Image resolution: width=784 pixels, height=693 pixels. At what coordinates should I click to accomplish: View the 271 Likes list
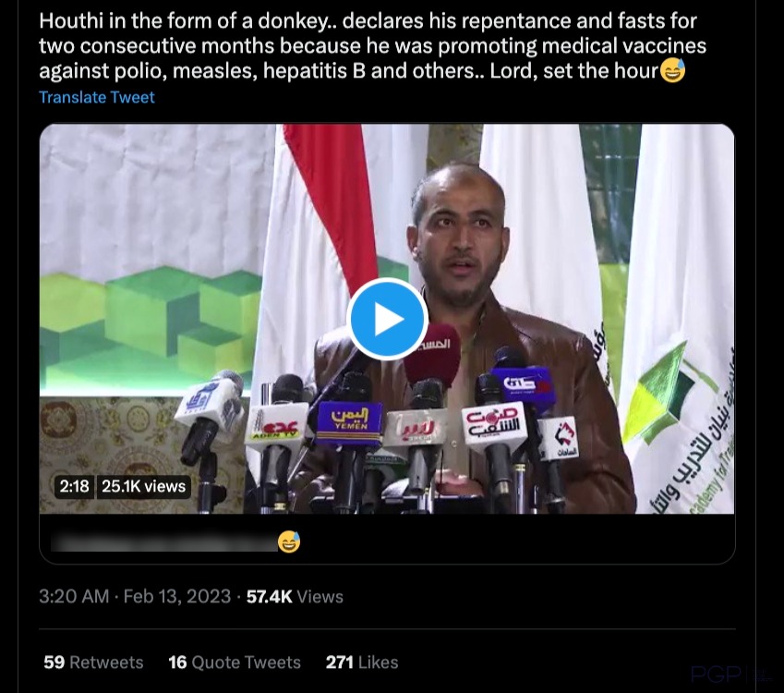(362, 662)
